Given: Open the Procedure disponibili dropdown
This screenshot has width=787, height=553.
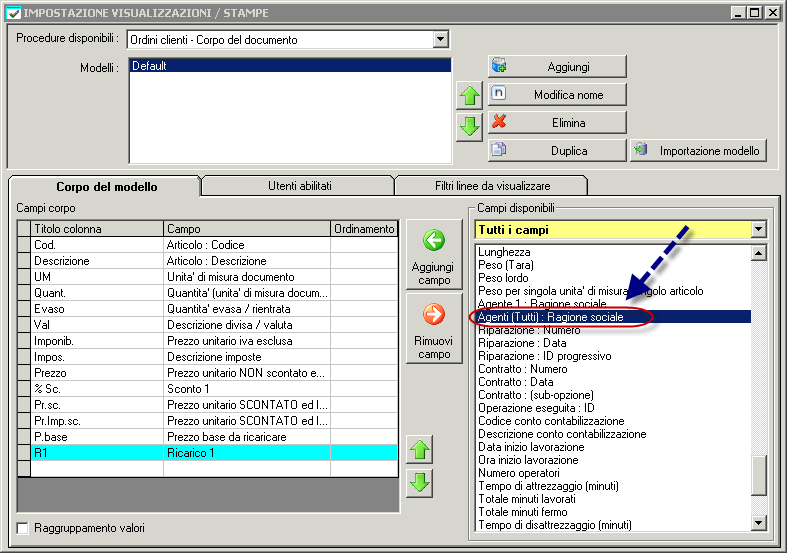Looking at the screenshot, I should tap(440, 39).
